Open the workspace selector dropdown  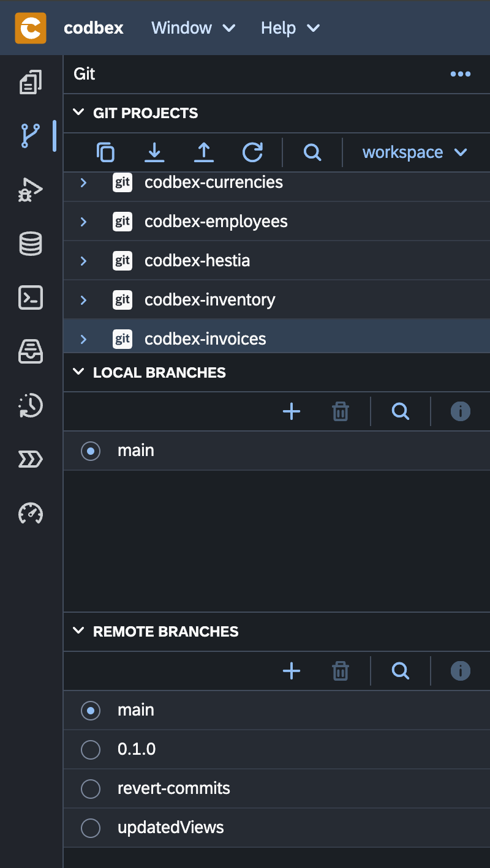[415, 152]
